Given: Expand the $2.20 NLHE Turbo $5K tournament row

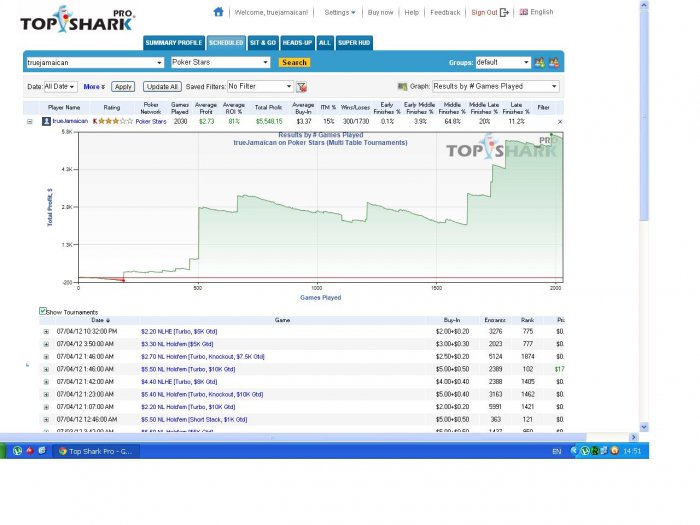Looking at the screenshot, I should pos(45,331).
